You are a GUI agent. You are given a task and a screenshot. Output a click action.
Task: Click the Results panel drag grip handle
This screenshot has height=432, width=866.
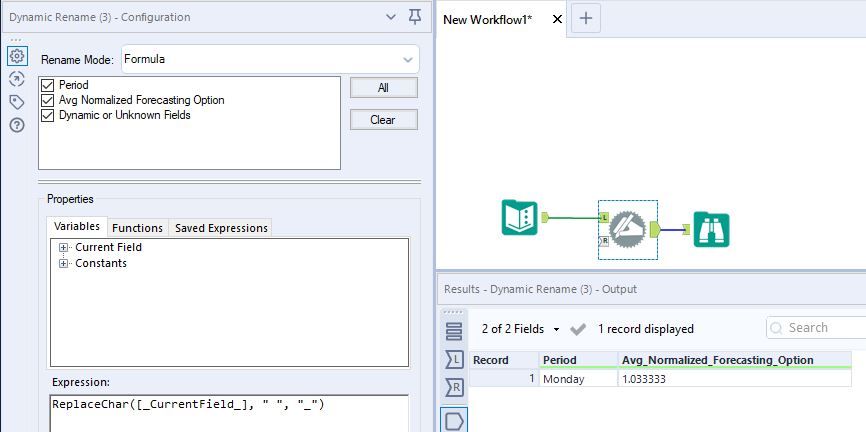(x=453, y=312)
